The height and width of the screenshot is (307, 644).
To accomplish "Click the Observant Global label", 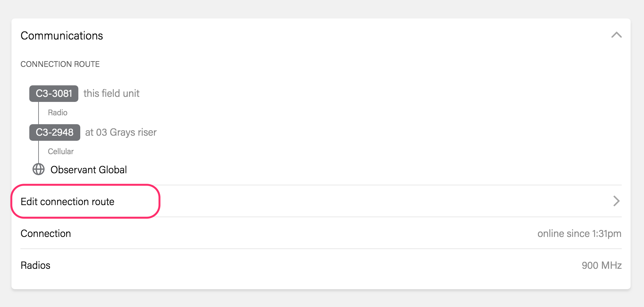I will coord(89,170).
